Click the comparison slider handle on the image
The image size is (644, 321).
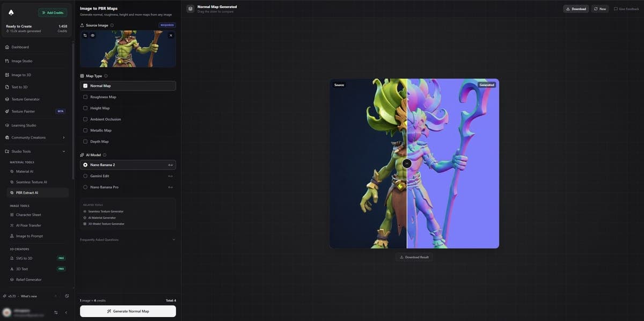407,163
